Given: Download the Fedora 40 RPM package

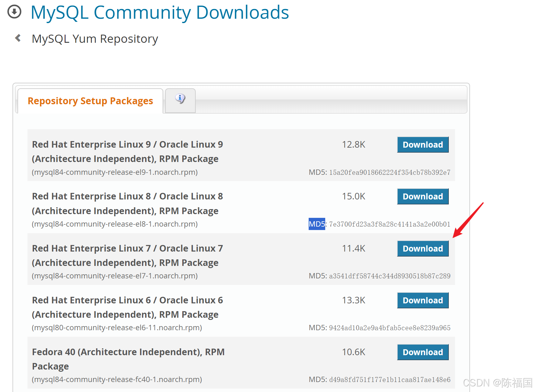Looking at the screenshot, I should pyautogui.click(x=423, y=352).
